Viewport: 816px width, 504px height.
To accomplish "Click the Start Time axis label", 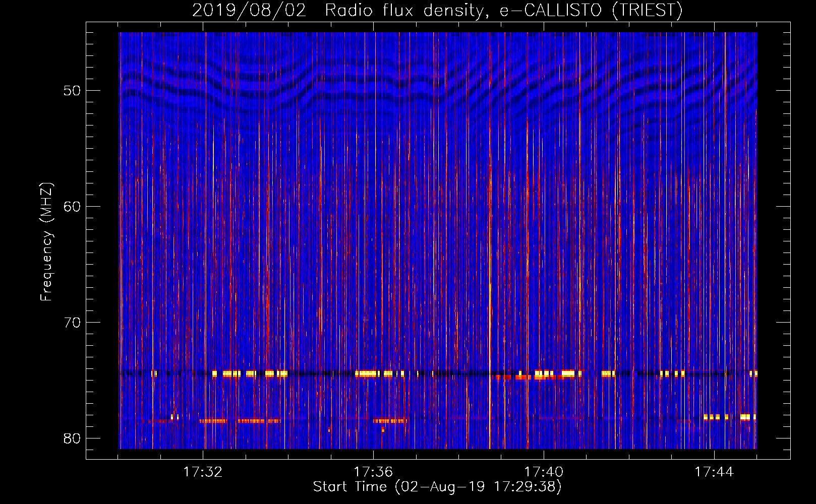I will 437,487.
